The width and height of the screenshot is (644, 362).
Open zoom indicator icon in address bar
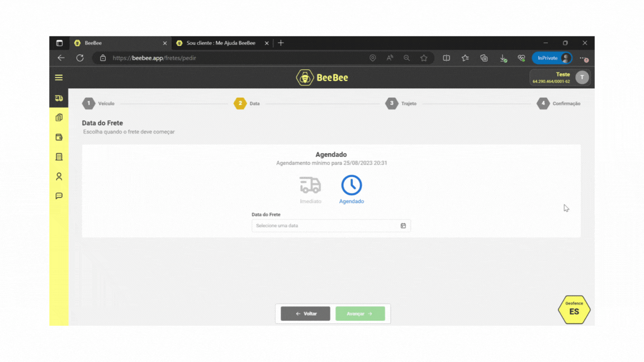[406, 58]
